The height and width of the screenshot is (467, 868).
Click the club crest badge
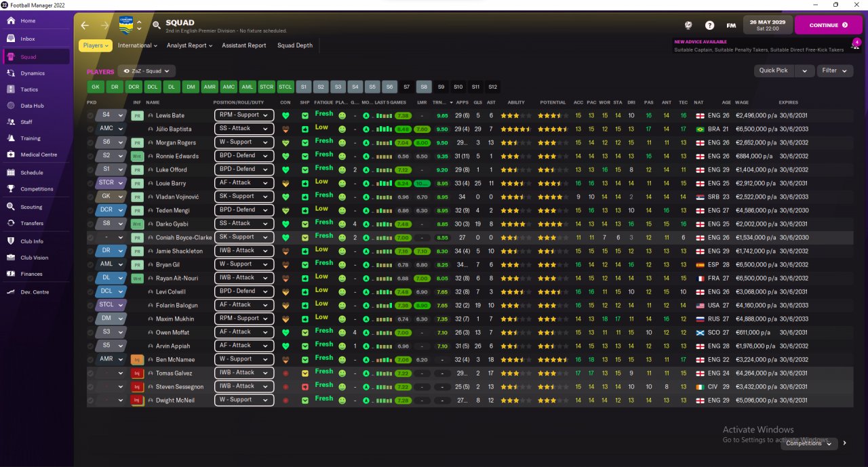(125, 25)
